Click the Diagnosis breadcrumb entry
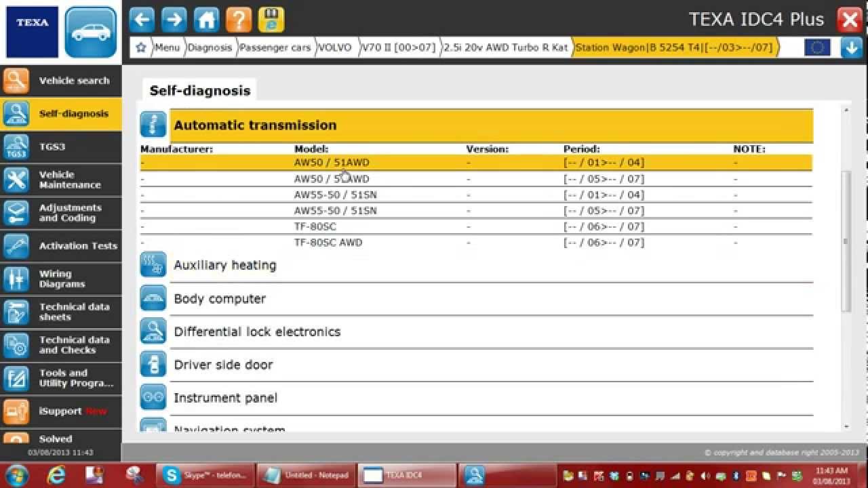 point(210,47)
